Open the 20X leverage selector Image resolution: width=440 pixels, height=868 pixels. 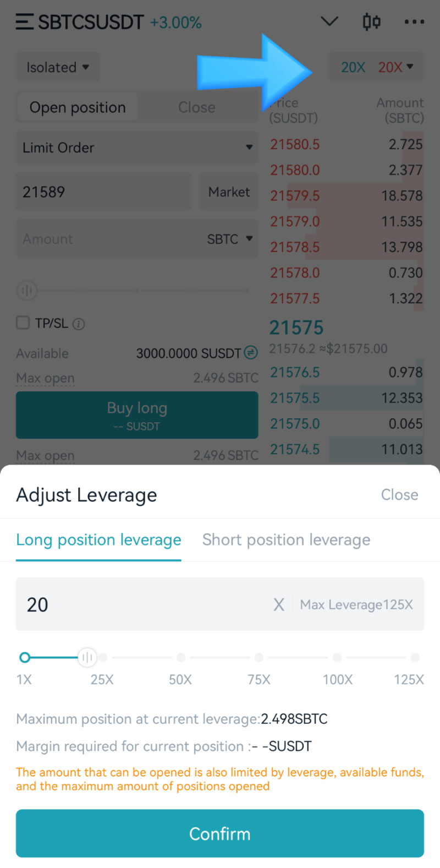[376, 67]
